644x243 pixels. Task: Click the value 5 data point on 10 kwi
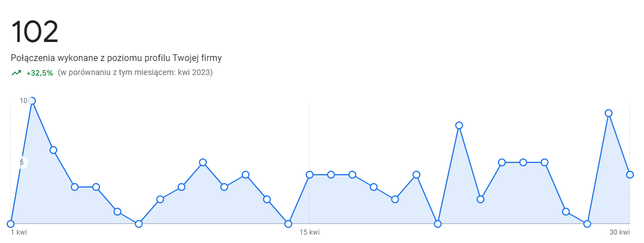[203, 162]
